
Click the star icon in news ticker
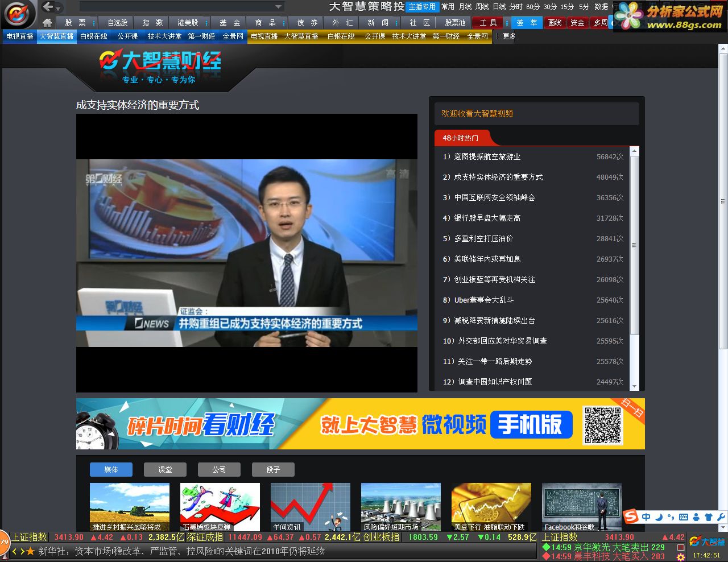[x=30, y=551]
